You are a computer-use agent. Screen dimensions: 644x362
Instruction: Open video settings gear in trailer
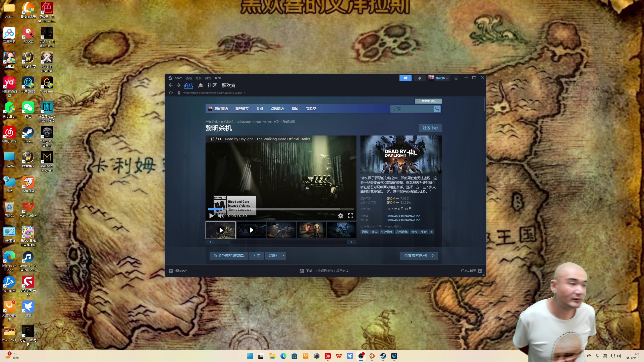[x=340, y=216]
